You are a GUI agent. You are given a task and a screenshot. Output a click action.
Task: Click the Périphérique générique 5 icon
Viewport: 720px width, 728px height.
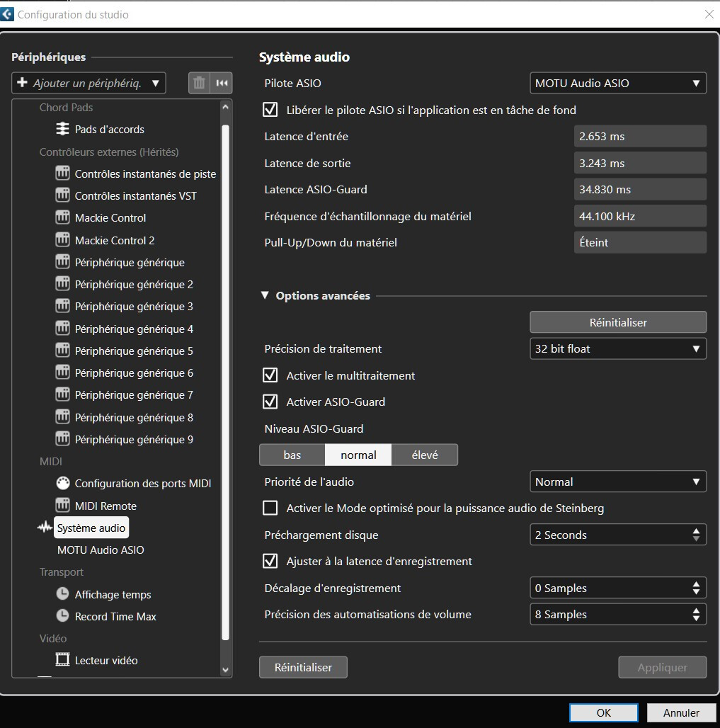point(62,350)
